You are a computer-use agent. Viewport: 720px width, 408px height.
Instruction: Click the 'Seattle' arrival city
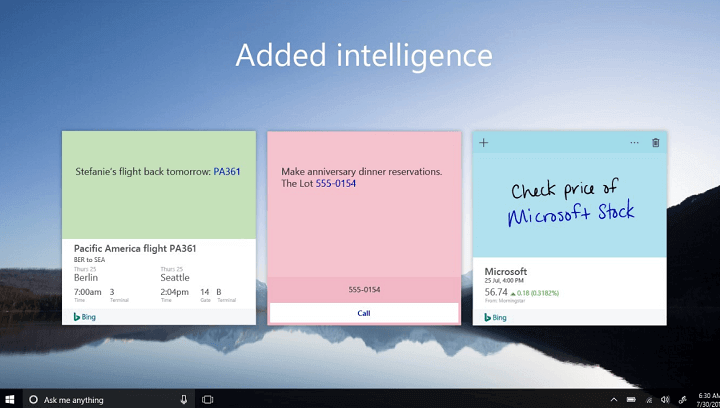click(175, 278)
